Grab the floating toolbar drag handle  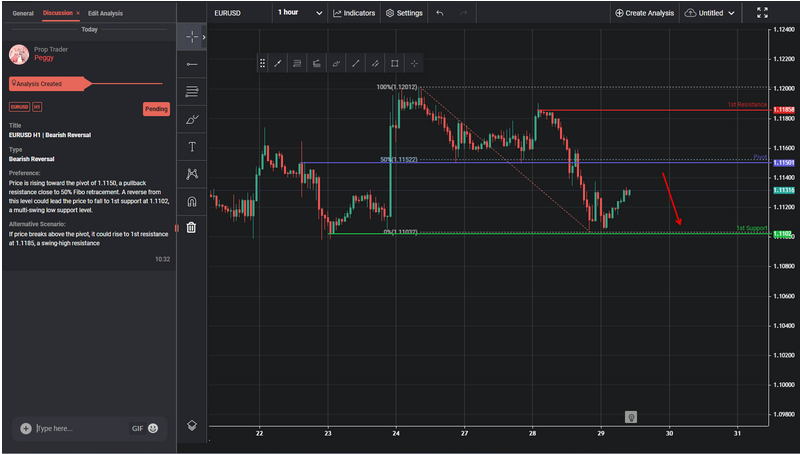262,63
